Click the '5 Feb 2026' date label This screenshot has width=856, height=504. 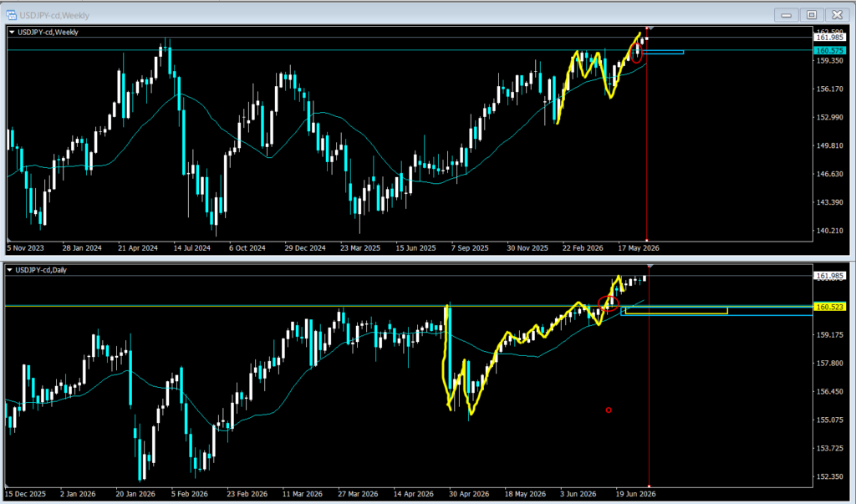pos(190,494)
